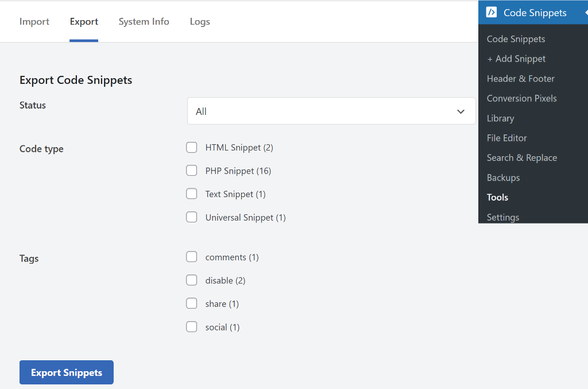588x389 pixels.
Task: Open the System Info tab
Action: [144, 21]
